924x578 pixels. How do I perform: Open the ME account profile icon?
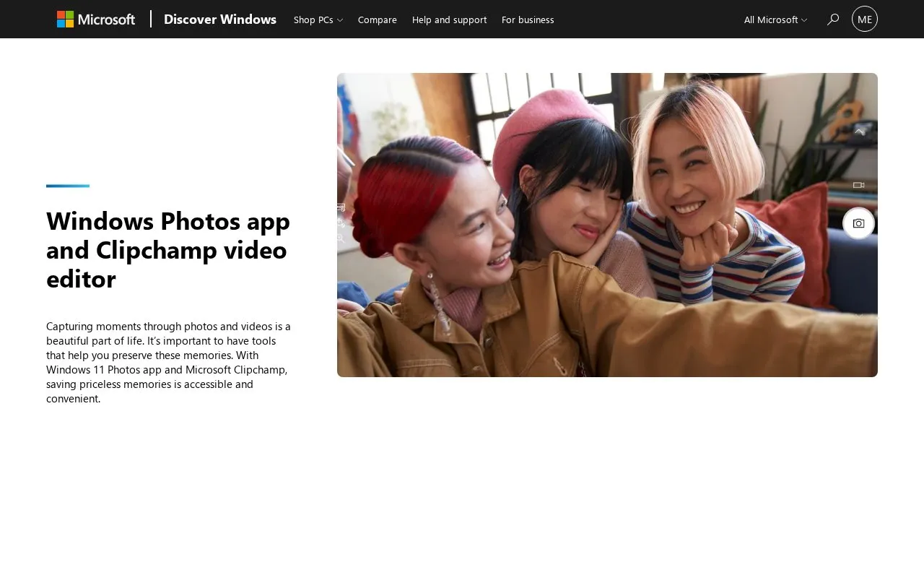[865, 19]
